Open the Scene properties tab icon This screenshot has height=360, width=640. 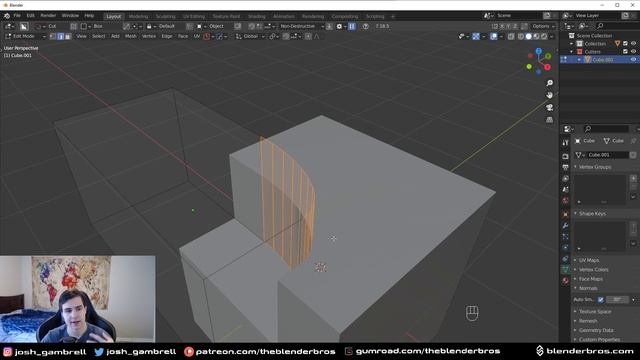[565, 189]
